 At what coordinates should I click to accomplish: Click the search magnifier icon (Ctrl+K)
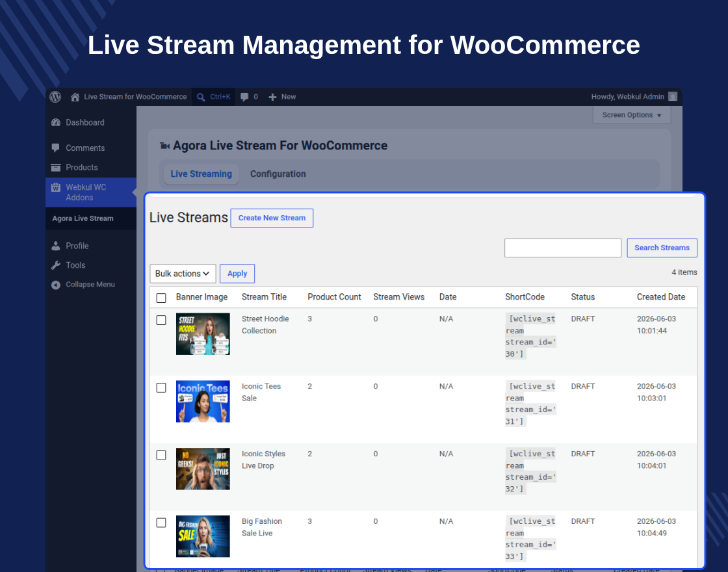pyautogui.click(x=201, y=97)
